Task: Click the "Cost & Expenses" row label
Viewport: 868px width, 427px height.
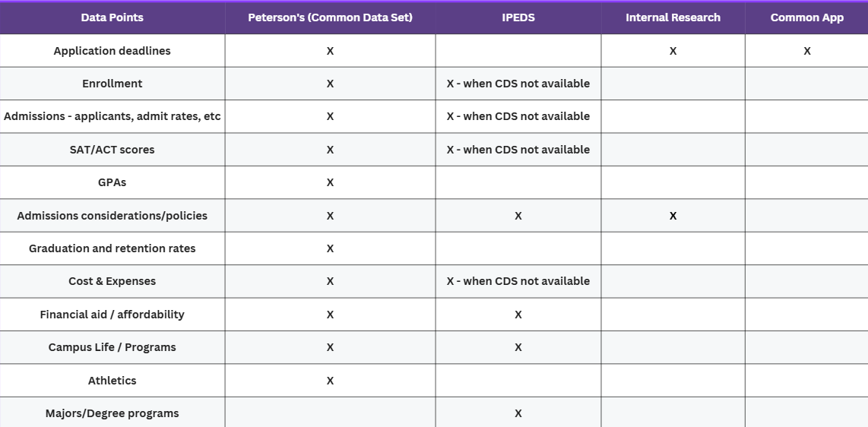Action: point(112,281)
